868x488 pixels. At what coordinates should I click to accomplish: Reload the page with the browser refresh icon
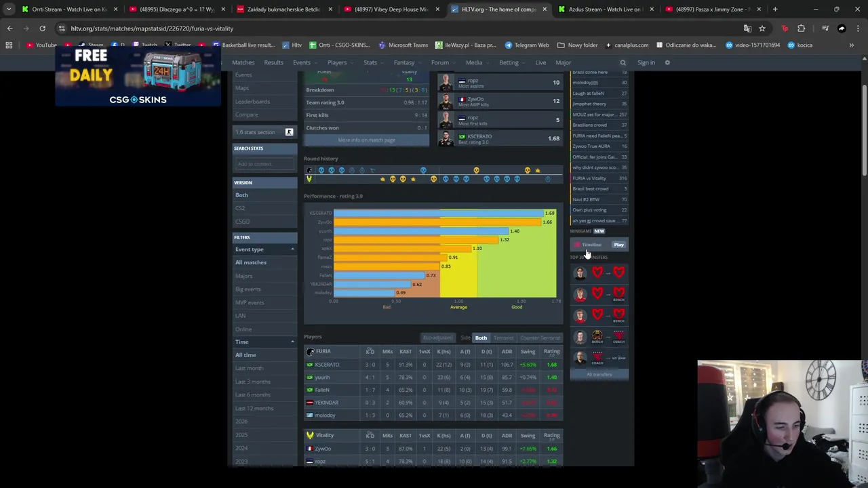click(42, 28)
